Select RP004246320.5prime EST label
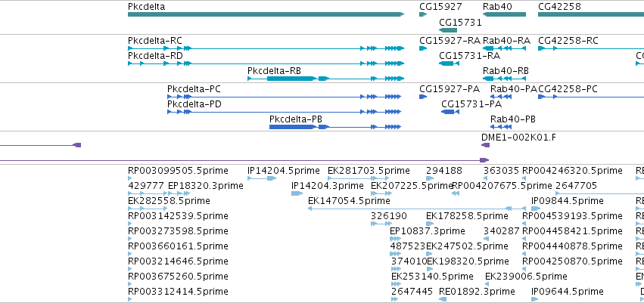The image size is (644, 303). point(573,171)
